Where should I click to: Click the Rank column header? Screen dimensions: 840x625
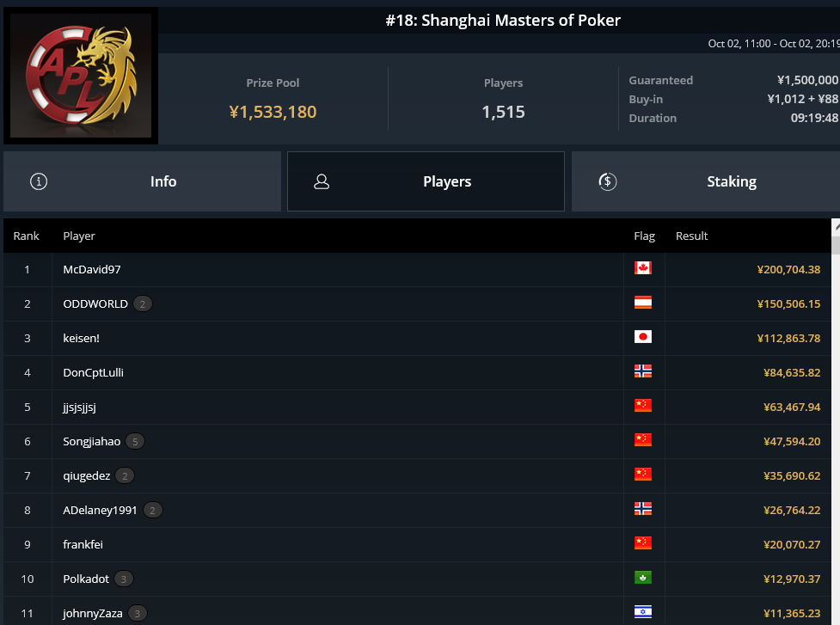click(x=27, y=236)
